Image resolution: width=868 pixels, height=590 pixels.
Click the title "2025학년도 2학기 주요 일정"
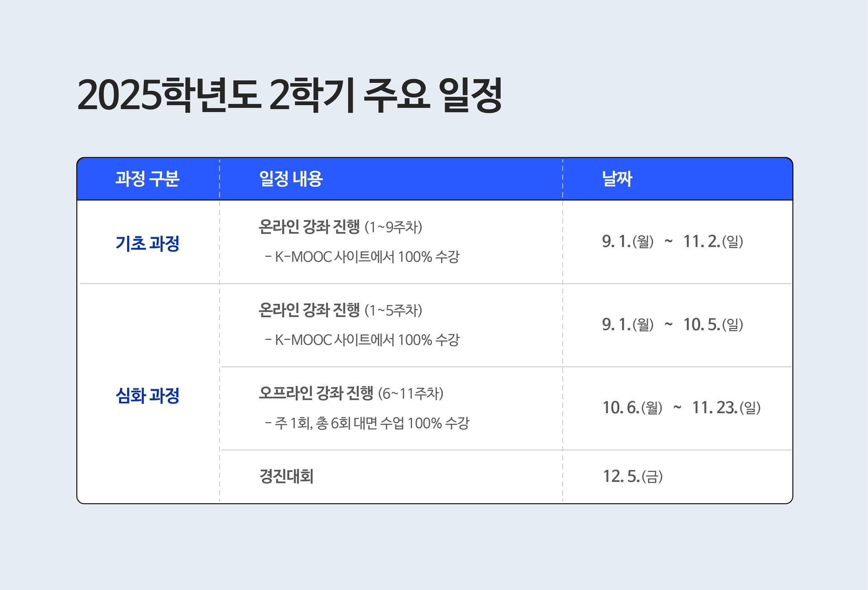click(x=289, y=95)
